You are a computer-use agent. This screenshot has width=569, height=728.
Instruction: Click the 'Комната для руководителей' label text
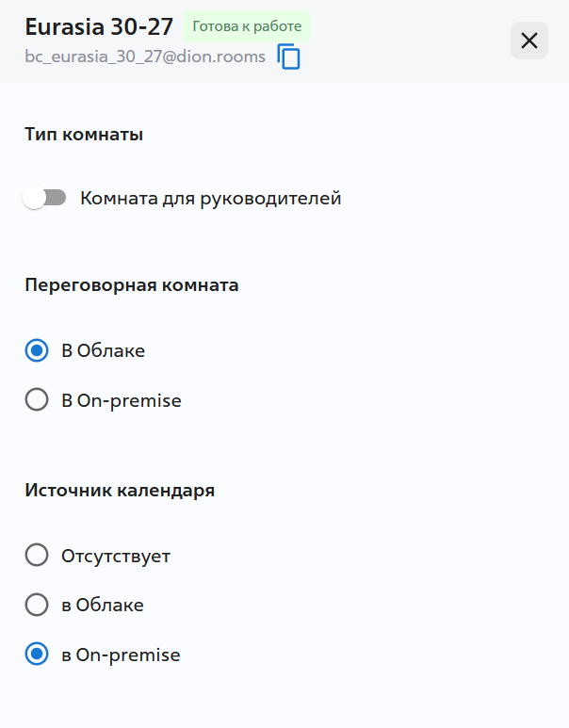pyautogui.click(x=210, y=198)
